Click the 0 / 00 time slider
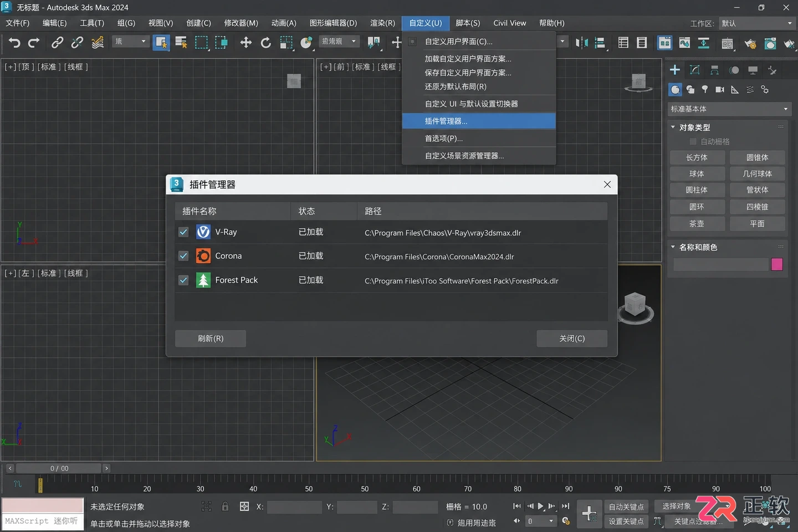The image size is (798, 532). point(59,468)
